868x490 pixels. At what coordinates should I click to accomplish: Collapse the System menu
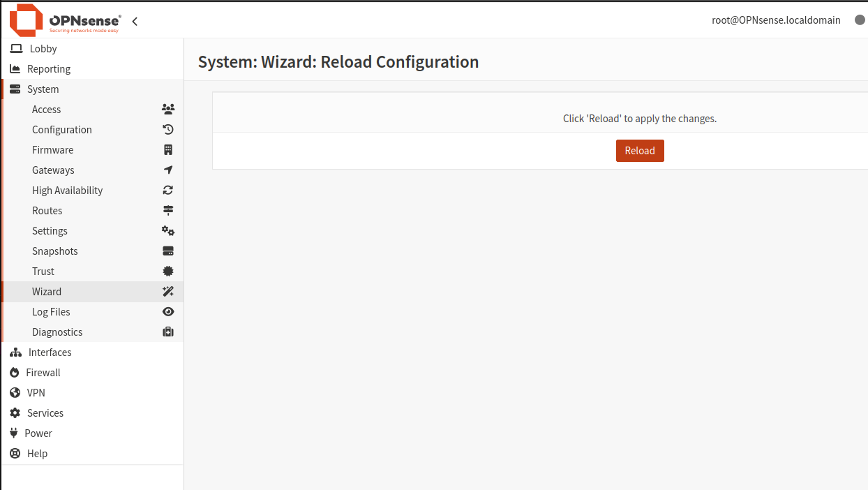pos(92,89)
